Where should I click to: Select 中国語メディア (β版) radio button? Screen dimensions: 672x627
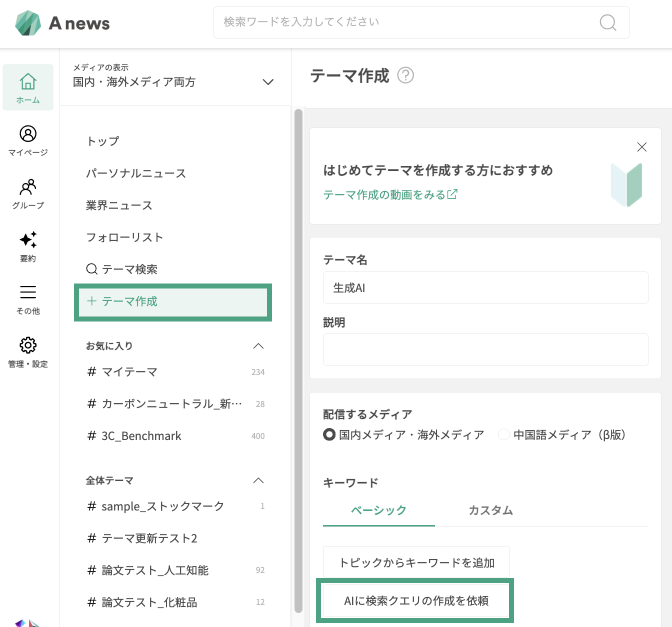click(503, 434)
